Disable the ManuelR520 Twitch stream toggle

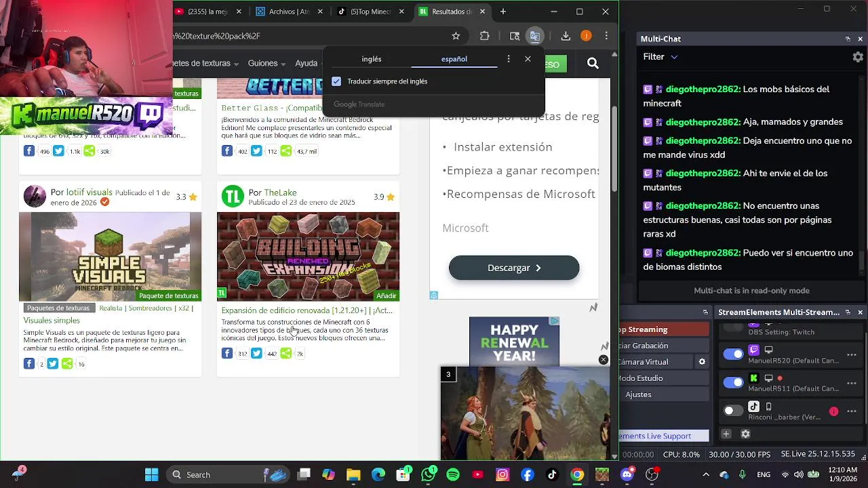click(733, 354)
